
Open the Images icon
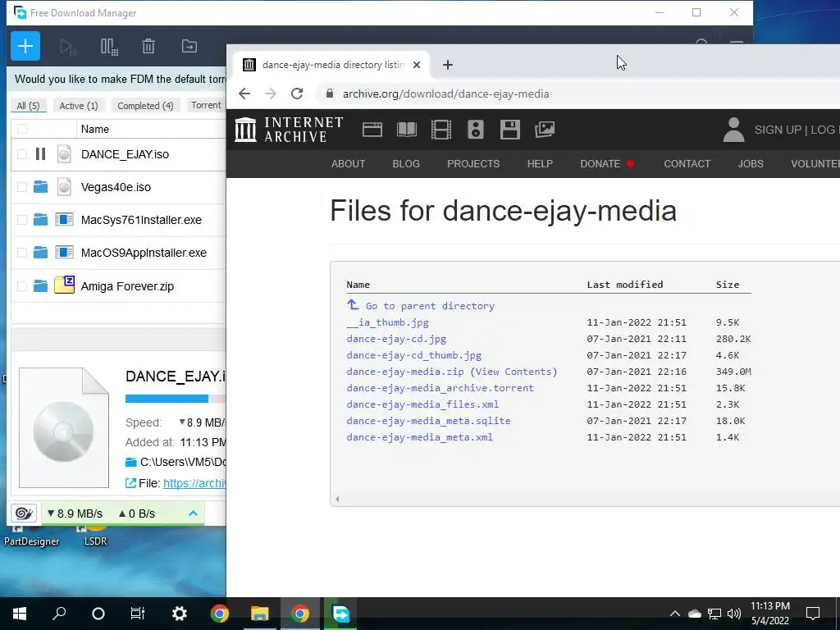pyautogui.click(x=545, y=130)
